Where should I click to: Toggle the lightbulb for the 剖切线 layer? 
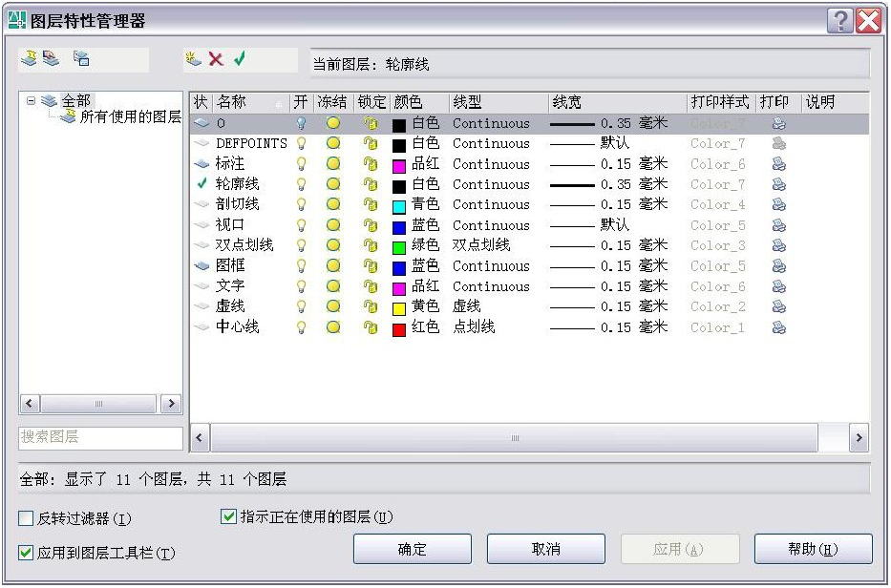pos(301,204)
